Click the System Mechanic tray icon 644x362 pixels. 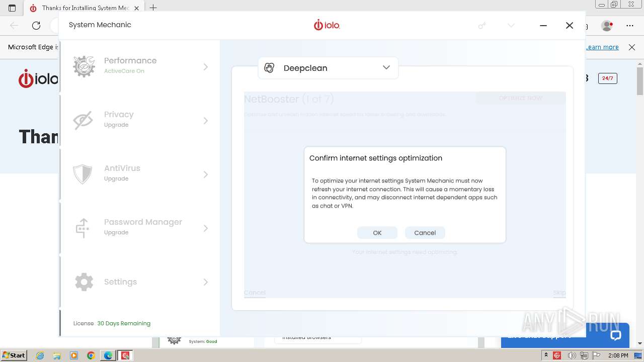[557, 355]
